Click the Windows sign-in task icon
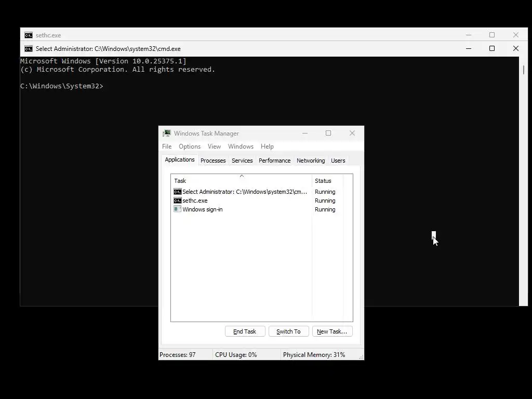This screenshot has height=399, width=532. tap(178, 209)
